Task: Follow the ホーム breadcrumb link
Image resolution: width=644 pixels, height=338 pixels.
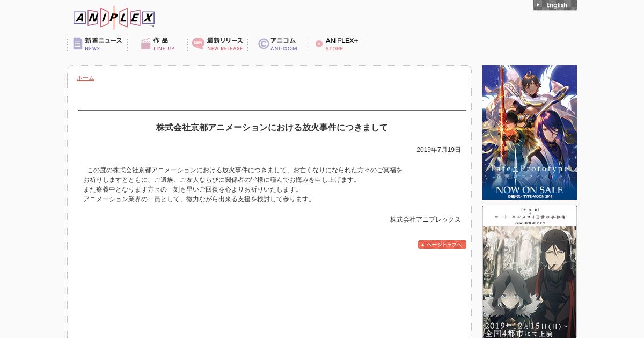Action: pos(85,78)
